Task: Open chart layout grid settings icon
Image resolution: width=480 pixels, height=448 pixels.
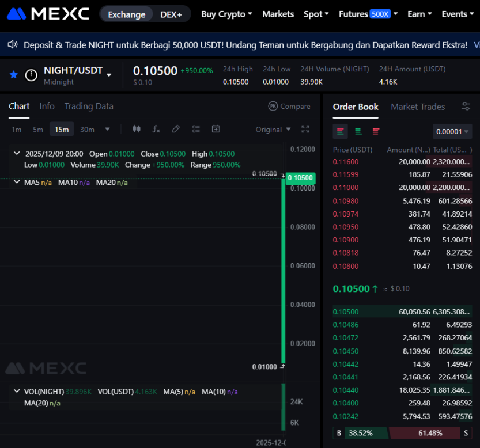Action: 196,129
